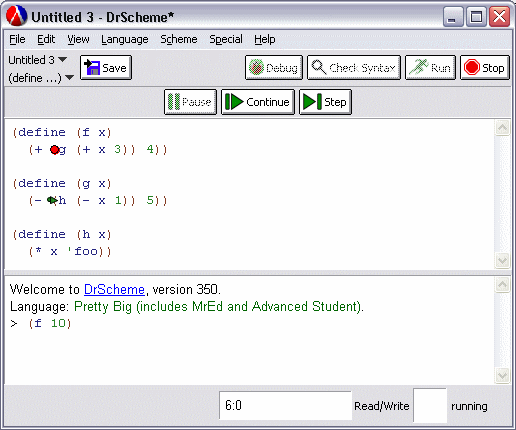Screen dimensions: 516x430
Task: Click the 6:0 cursor position field
Action: coord(285,406)
